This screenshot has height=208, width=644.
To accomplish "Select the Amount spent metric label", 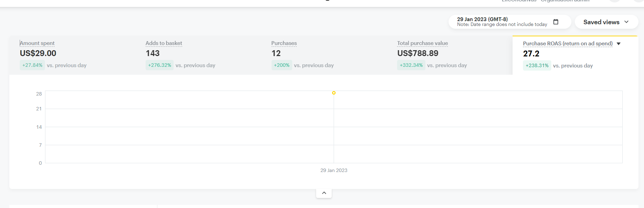I will point(37,43).
